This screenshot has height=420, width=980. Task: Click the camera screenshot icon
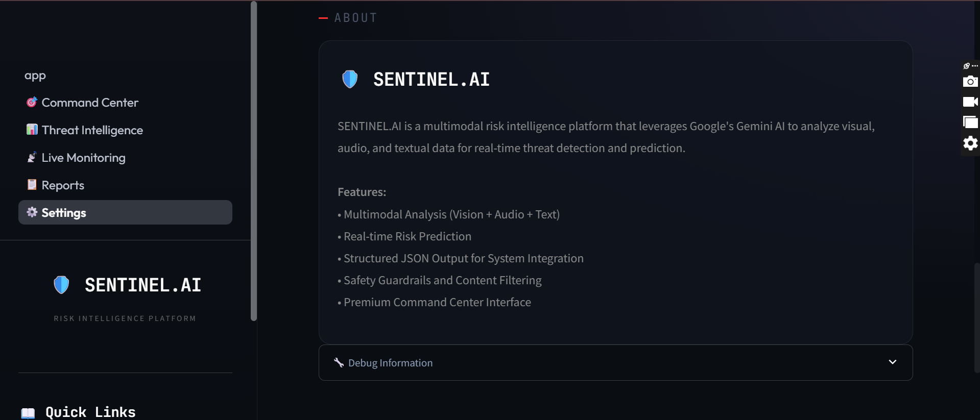point(970,82)
